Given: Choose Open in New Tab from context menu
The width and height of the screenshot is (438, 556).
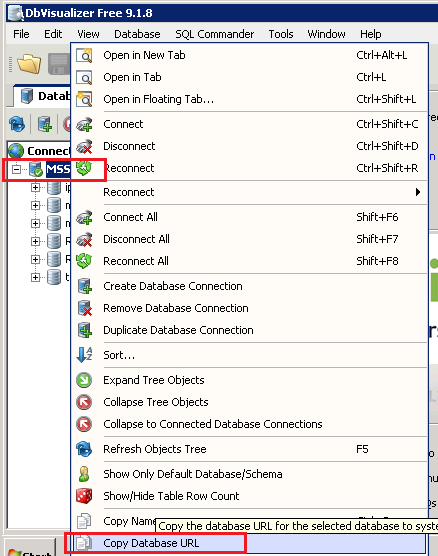Looking at the screenshot, I should 249,55.
